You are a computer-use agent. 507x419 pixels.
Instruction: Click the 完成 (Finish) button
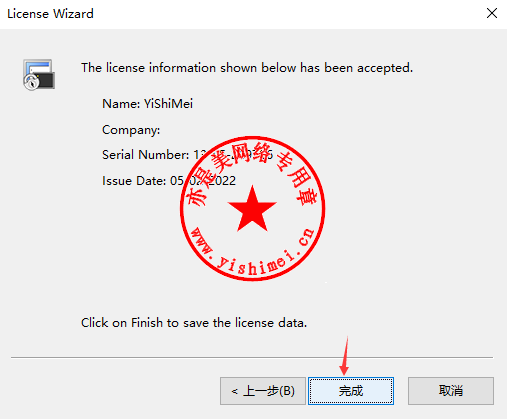point(351,391)
